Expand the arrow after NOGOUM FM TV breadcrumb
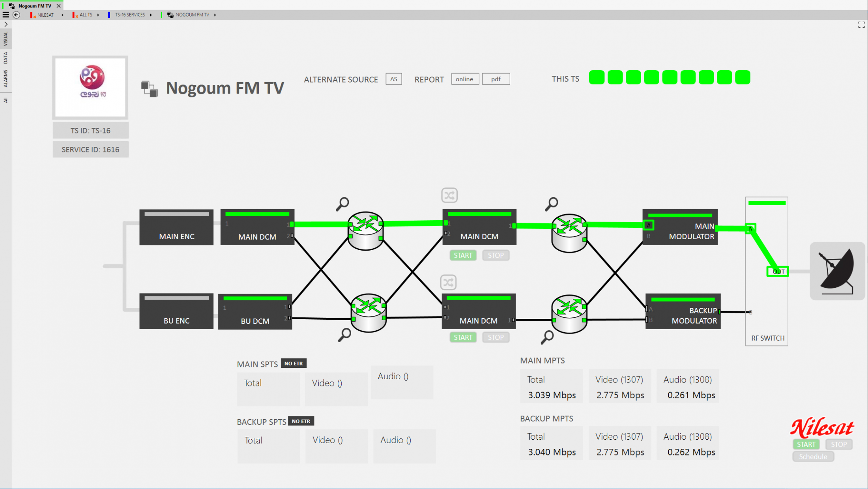The image size is (868, 489). [215, 15]
